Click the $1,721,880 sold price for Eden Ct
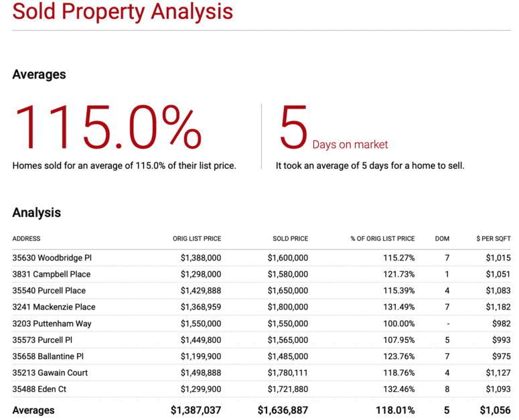519x420 pixels. pos(287,389)
